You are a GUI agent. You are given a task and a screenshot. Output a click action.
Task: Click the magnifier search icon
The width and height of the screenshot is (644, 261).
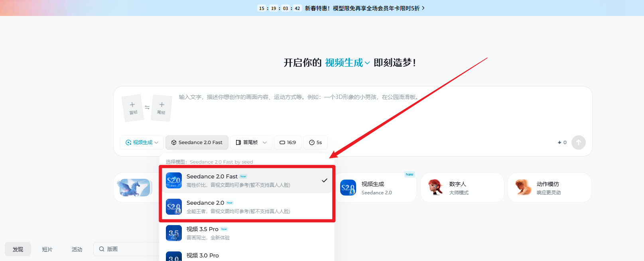pyautogui.click(x=102, y=249)
